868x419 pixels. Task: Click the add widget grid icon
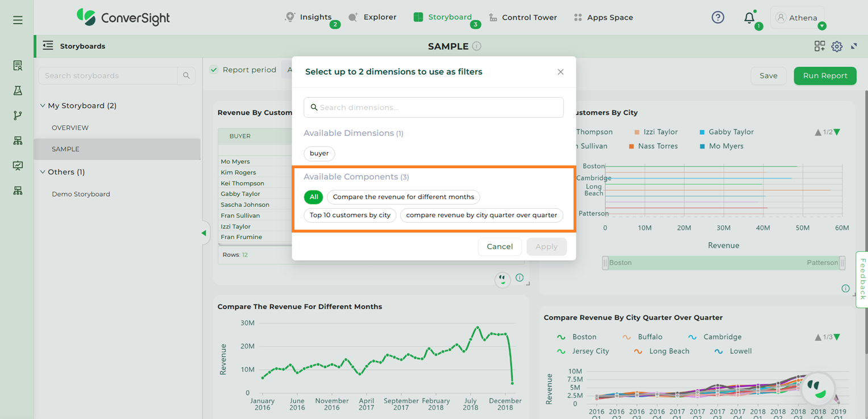click(819, 47)
